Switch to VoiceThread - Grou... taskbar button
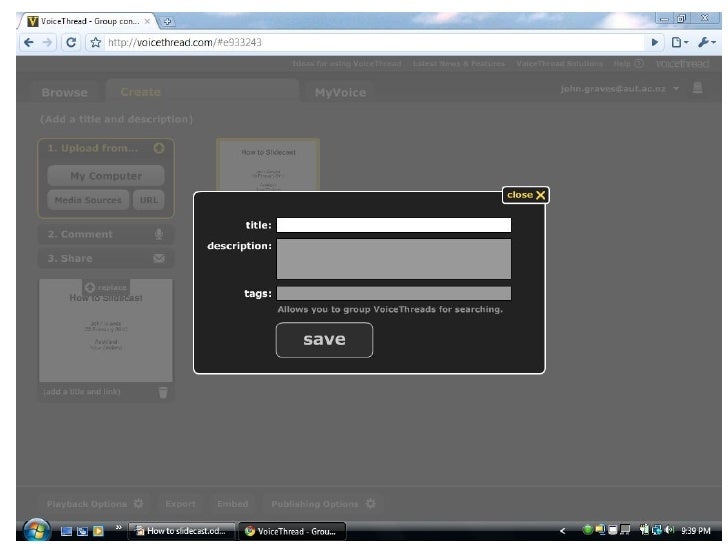 click(x=292, y=531)
